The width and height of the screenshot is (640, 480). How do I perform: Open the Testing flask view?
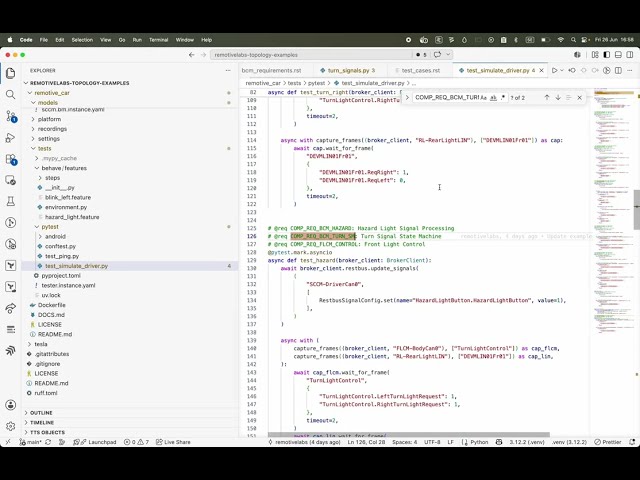[11, 201]
